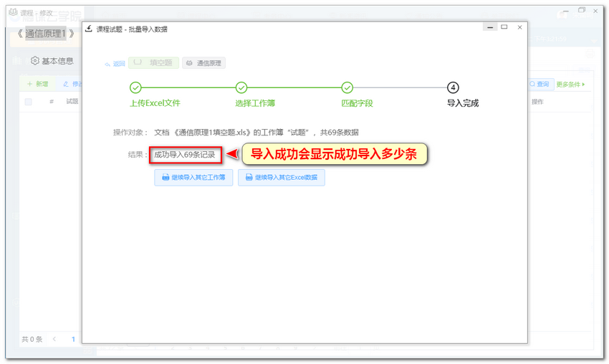
Task: Minimize the 批量导入数据 dialog
Action: 490,27
